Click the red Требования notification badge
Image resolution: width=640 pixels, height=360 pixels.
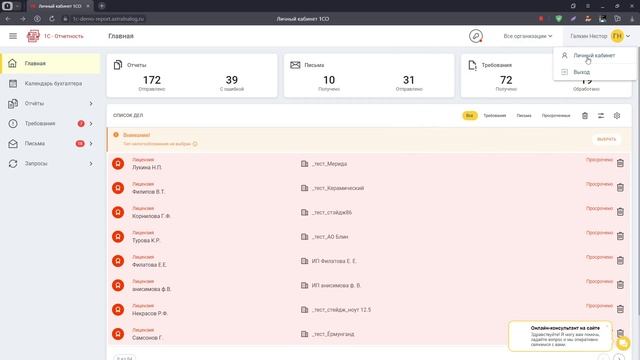click(81, 123)
